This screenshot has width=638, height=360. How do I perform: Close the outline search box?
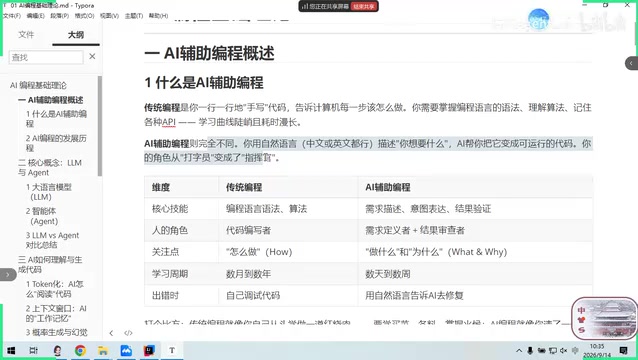(92, 57)
